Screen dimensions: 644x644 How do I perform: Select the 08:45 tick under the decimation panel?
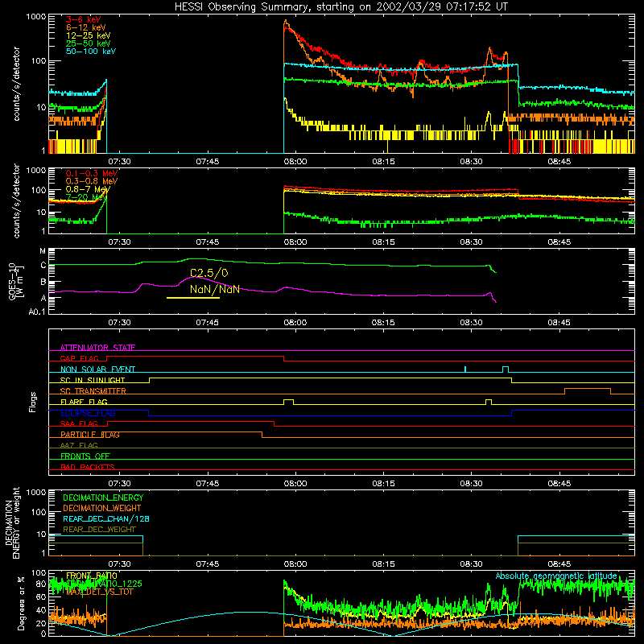[559, 564]
